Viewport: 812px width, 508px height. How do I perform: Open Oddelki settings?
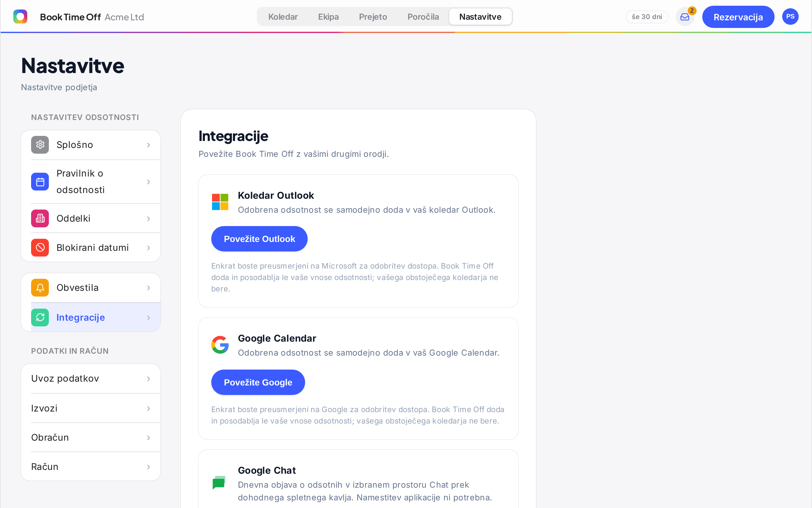coord(91,218)
